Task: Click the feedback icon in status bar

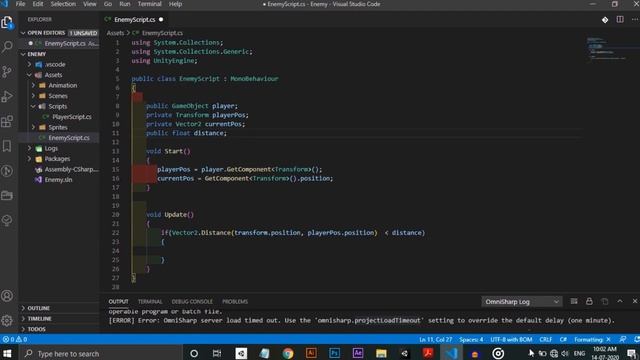Action: [622, 339]
